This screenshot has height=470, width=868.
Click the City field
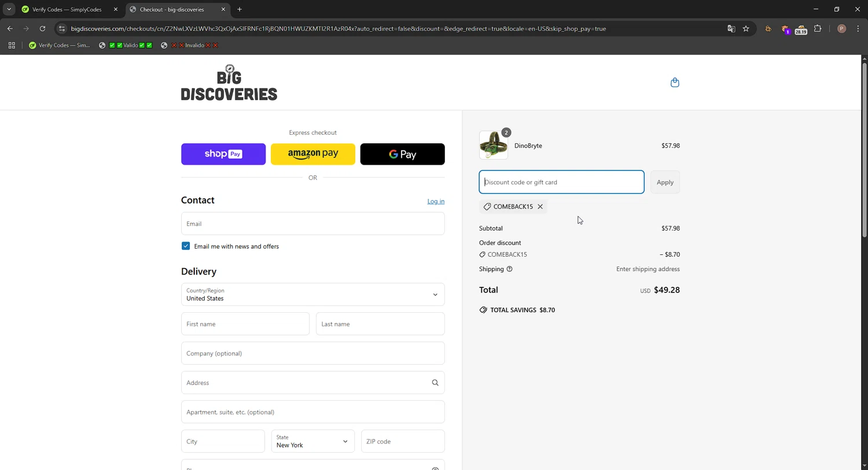[223, 441]
